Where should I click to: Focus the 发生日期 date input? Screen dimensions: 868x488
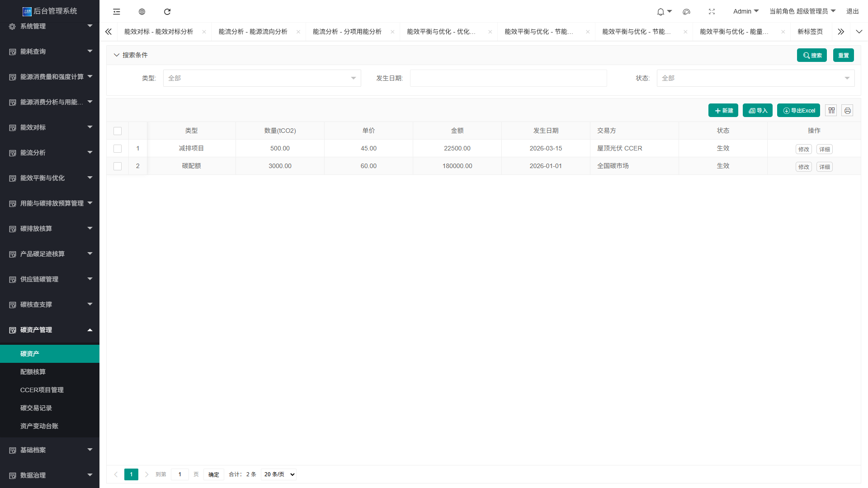pos(508,78)
